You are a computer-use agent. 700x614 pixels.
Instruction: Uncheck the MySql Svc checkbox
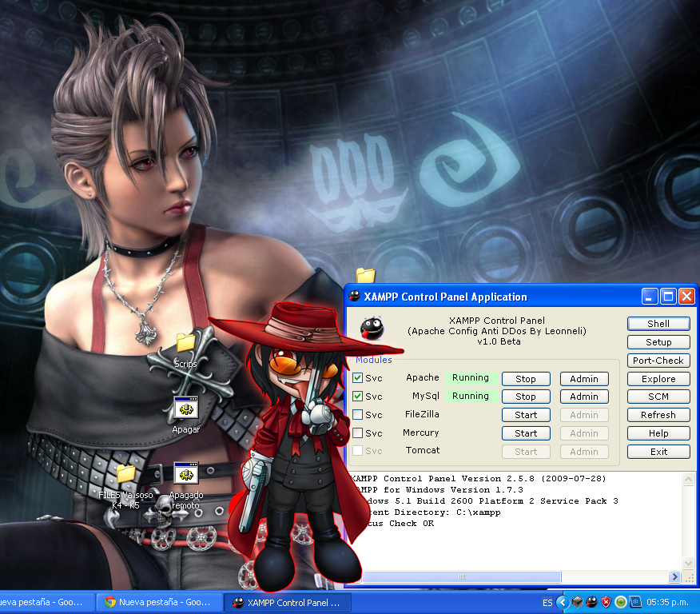(x=358, y=397)
